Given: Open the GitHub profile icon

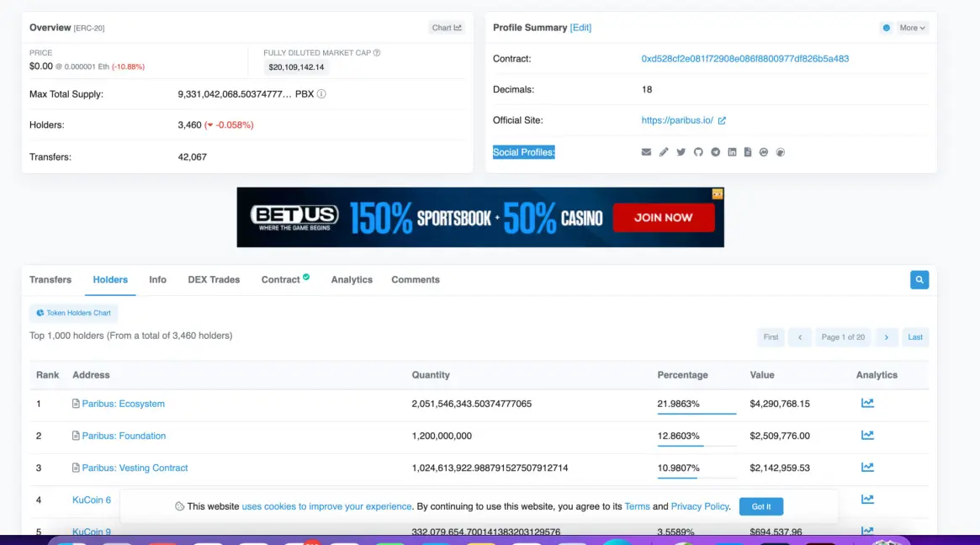Looking at the screenshot, I should (698, 152).
